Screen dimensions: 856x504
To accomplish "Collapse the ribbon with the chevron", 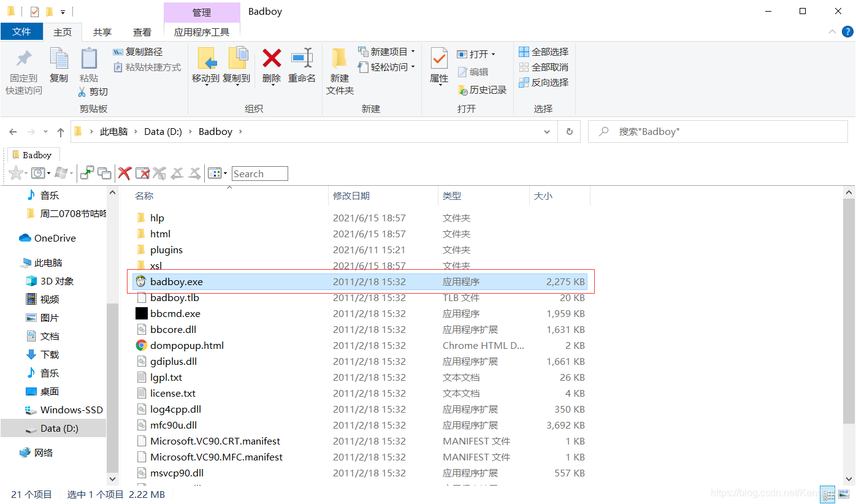I will click(832, 32).
